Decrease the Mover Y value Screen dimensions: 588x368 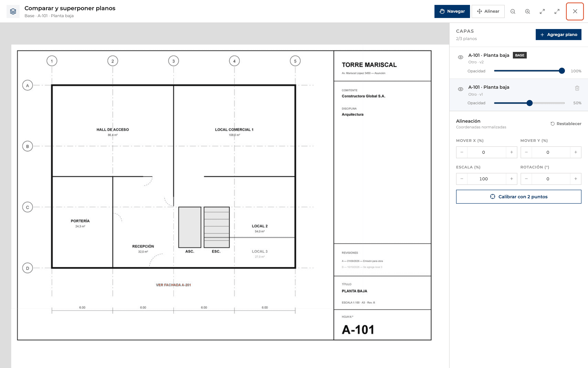point(526,152)
